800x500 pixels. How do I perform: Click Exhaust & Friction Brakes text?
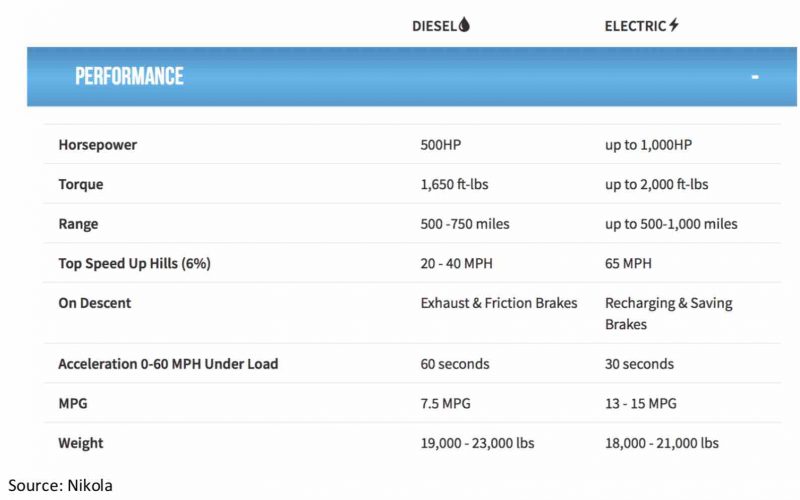pos(498,303)
